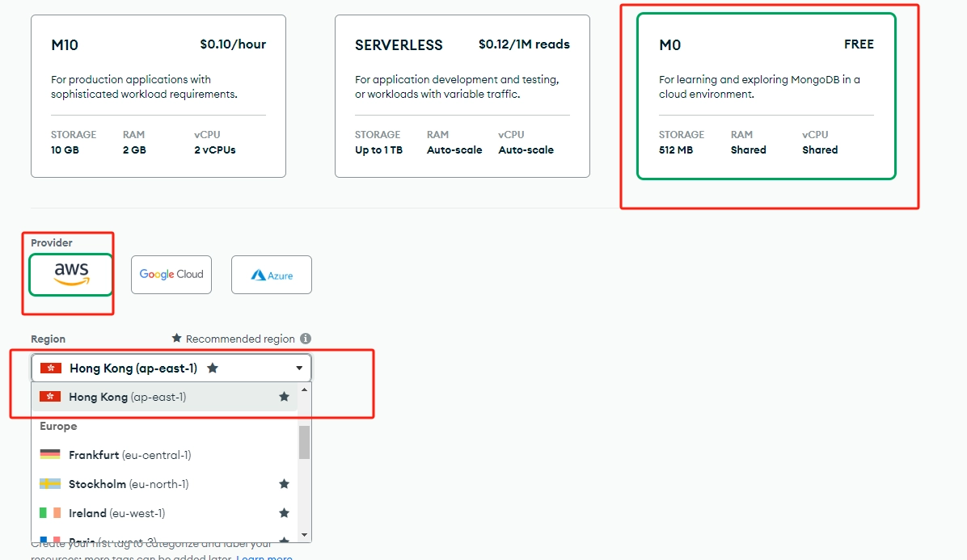The image size is (967, 560).
Task: Click the star on the Stockholm row
Action: tap(285, 483)
